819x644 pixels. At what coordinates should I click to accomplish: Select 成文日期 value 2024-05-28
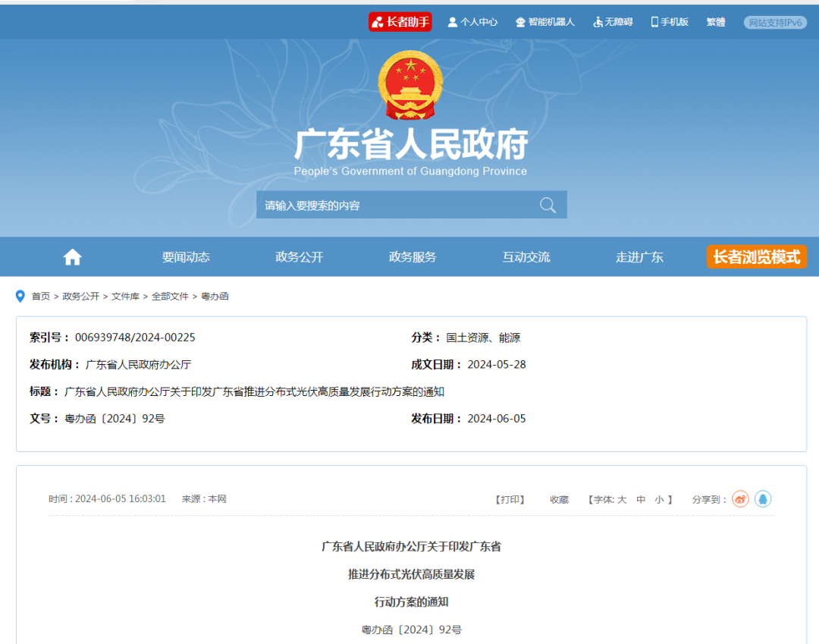click(497, 365)
